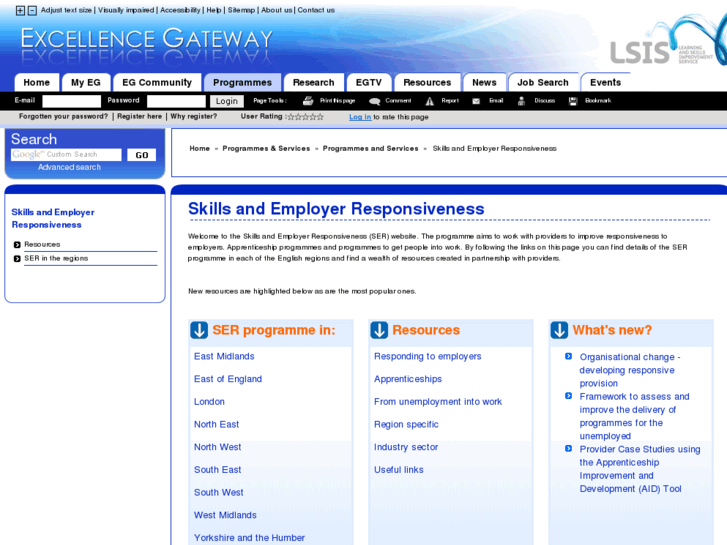
Task: Open the News tab
Action: pyautogui.click(x=485, y=83)
